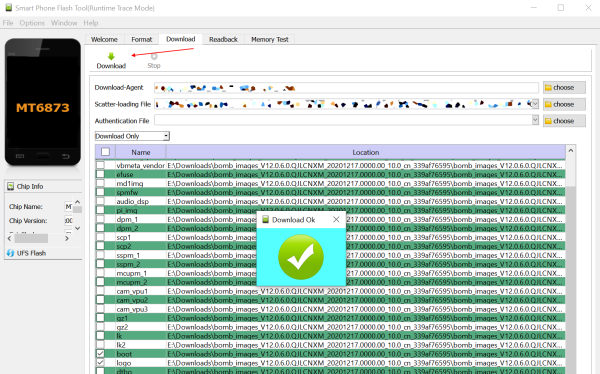Click the green Download arrow icon
Viewport: 600px width, 374px height.
pyautogui.click(x=111, y=57)
